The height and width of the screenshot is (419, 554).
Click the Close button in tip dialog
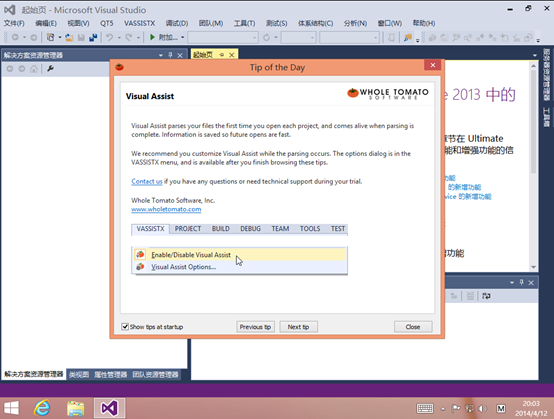(413, 327)
